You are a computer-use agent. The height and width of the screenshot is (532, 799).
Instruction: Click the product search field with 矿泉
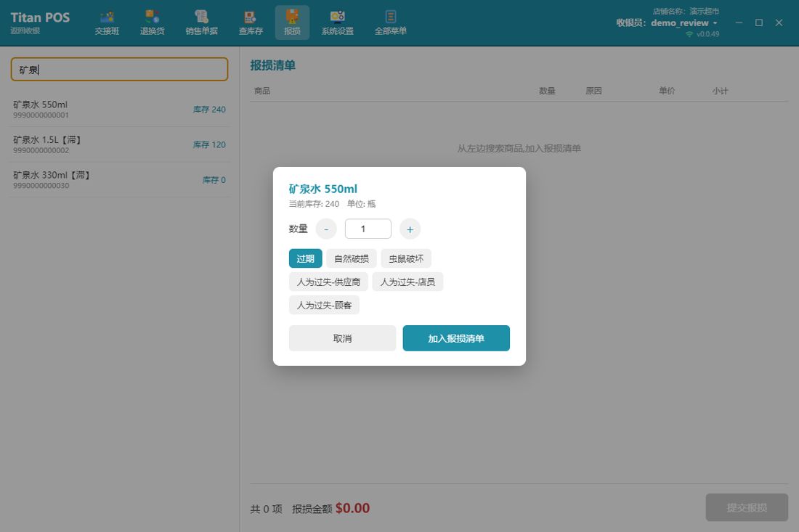pyautogui.click(x=119, y=69)
